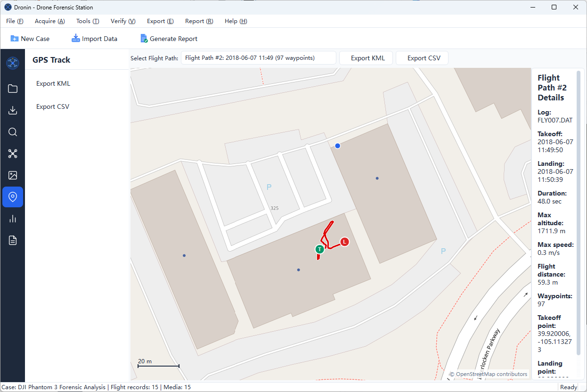Open the Help menu
Screen dimensions: 587x392
click(236, 21)
